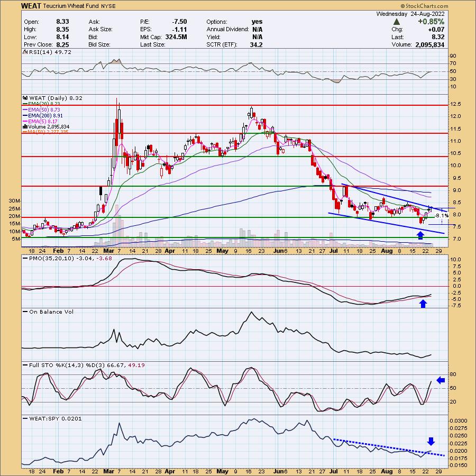Click the P/E value -7.50
This screenshot has width=476, height=476.
click(179, 22)
